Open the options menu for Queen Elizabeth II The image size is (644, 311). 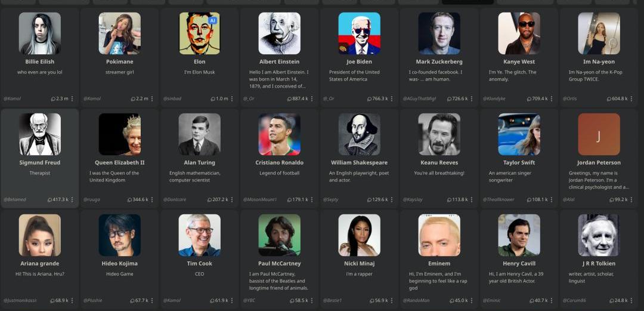[152, 199]
